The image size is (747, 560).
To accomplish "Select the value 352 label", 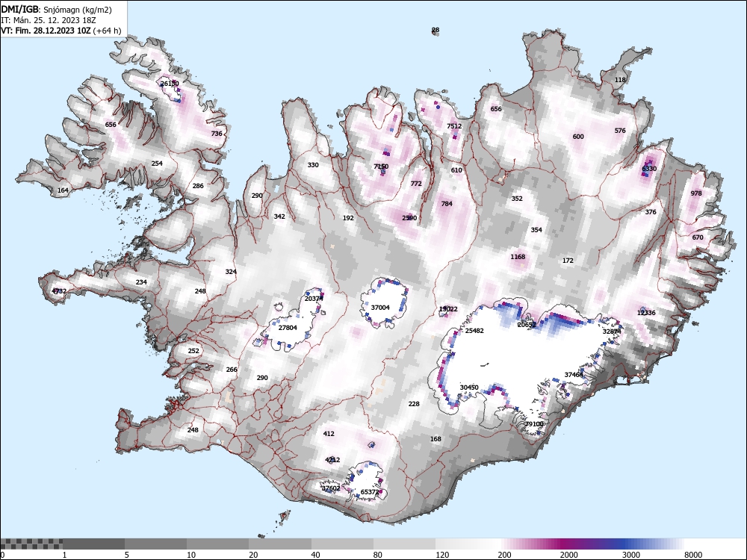I will click(x=517, y=199).
